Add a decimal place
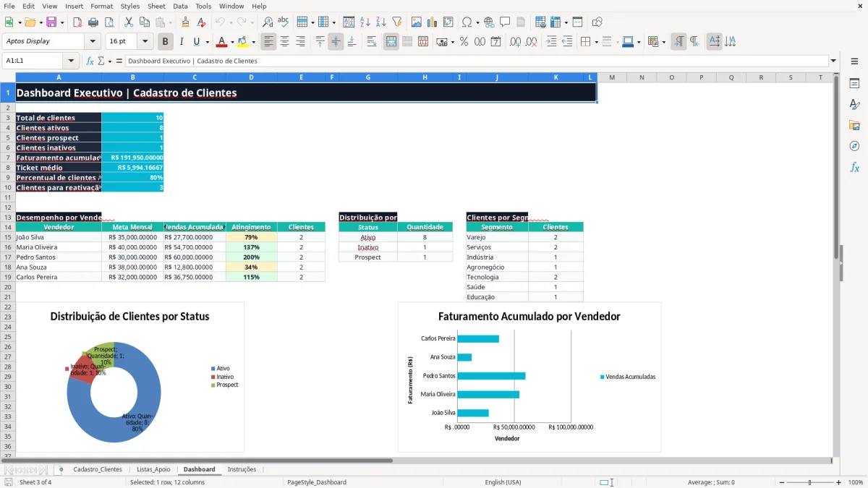868x488 pixels. pos(514,42)
